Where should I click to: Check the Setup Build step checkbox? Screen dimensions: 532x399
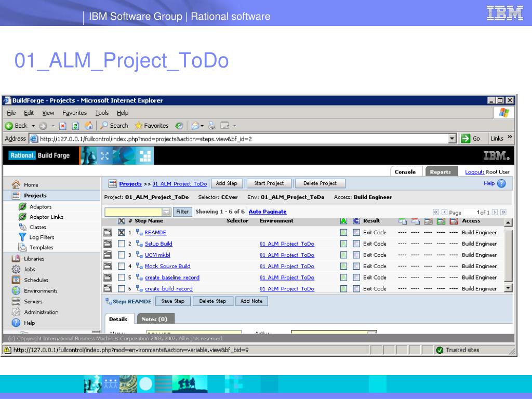click(122, 244)
